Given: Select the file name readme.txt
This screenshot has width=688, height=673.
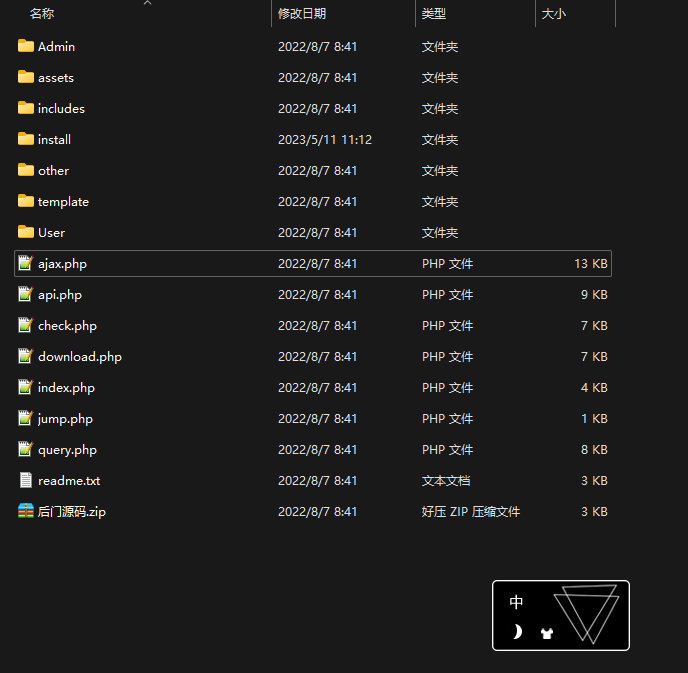Looking at the screenshot, I should [69, 481].
